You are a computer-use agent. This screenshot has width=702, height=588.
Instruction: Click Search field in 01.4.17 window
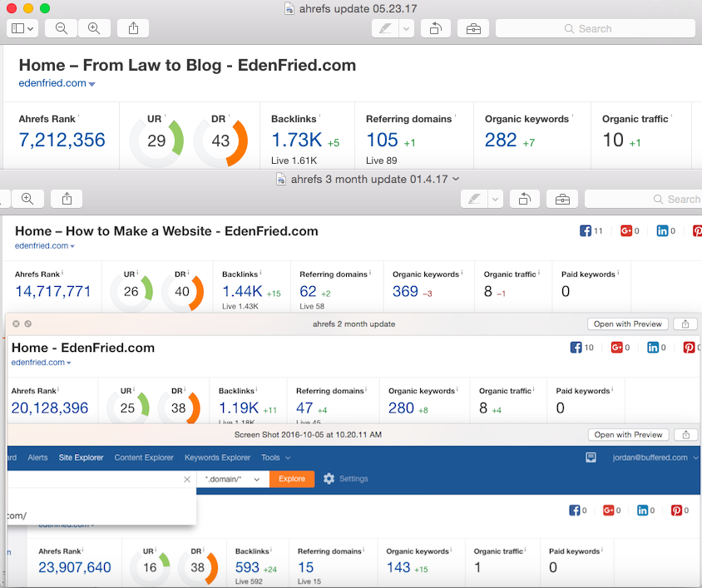[643, 199]
